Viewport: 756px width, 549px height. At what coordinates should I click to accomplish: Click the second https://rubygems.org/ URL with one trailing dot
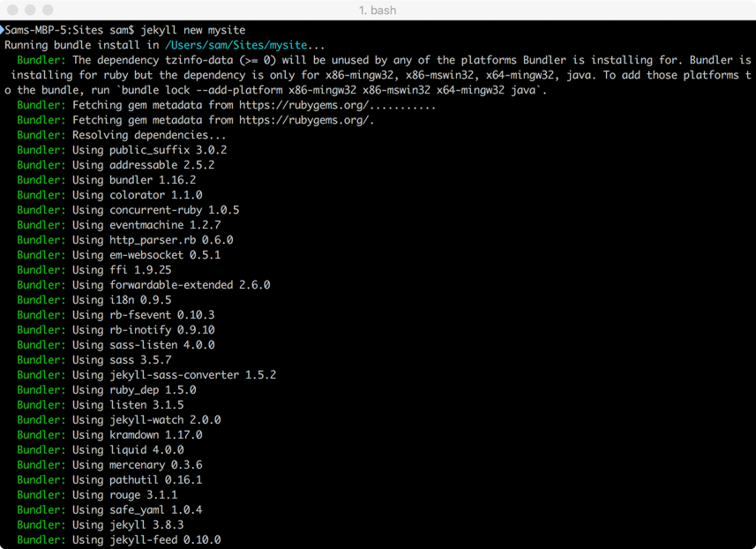coord(306,120)
